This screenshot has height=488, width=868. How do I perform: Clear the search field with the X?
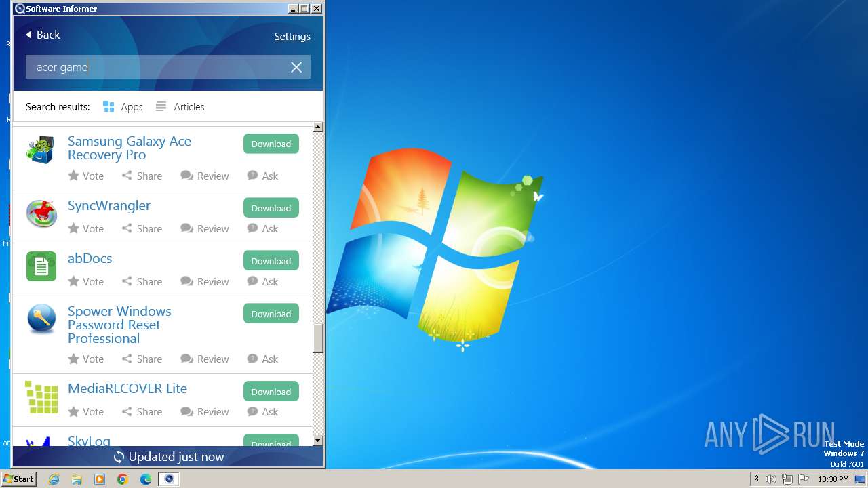click(x=296, y=67)
